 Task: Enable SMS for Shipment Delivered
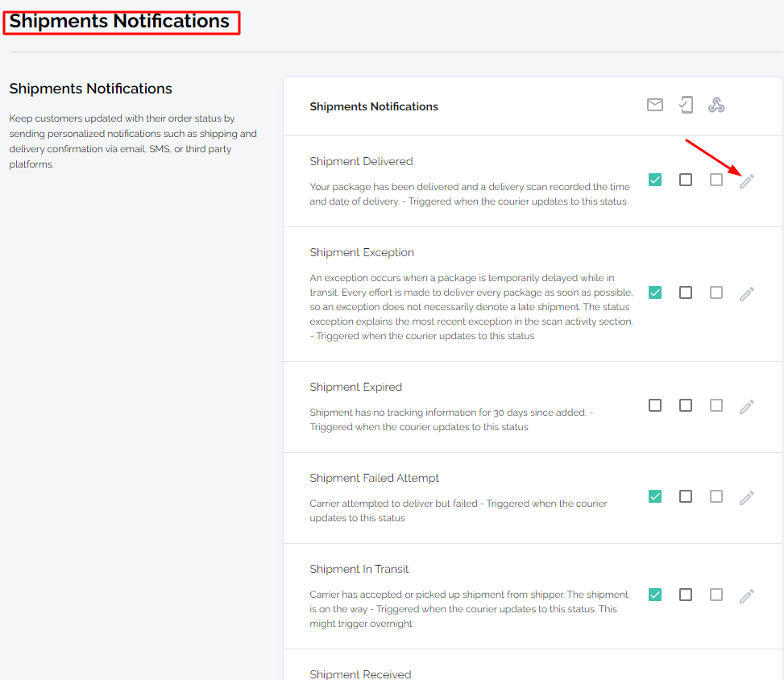(686, 180)
